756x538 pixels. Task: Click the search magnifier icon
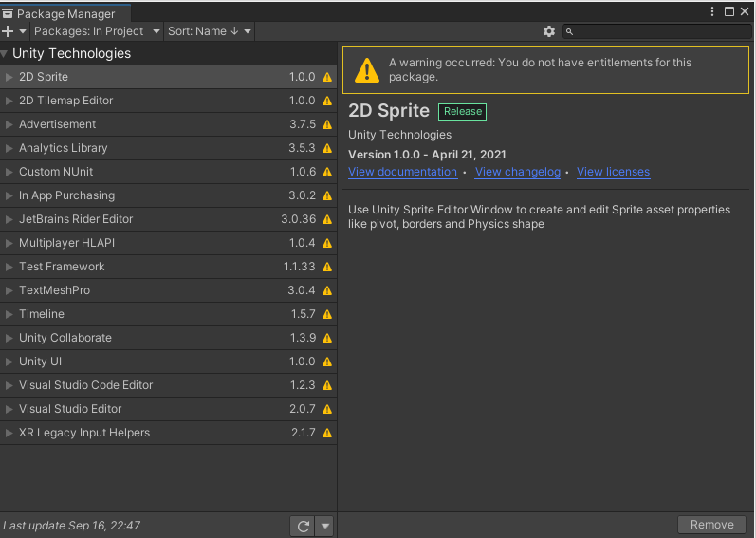[x=569, y=32]
